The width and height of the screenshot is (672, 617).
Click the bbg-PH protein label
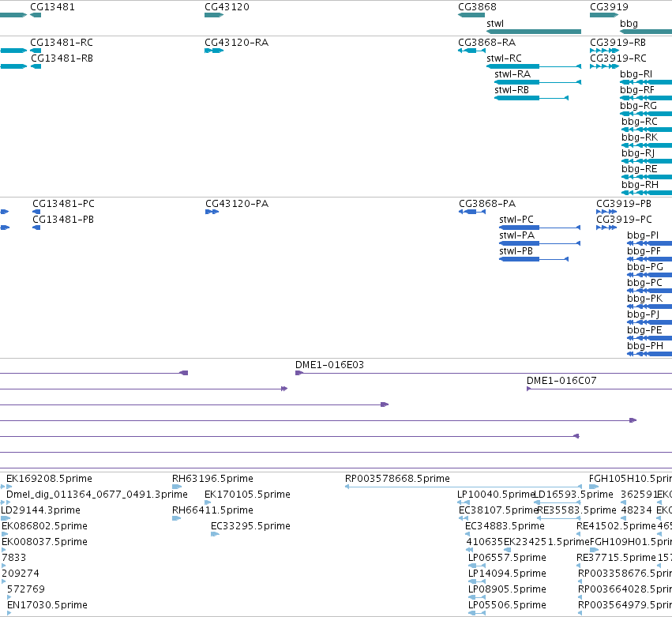coord(645,346)
